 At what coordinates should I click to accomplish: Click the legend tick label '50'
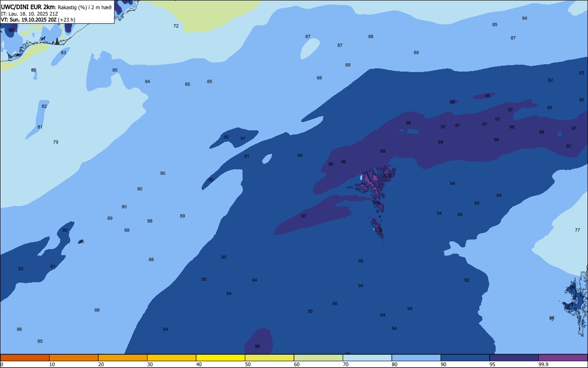248,364
